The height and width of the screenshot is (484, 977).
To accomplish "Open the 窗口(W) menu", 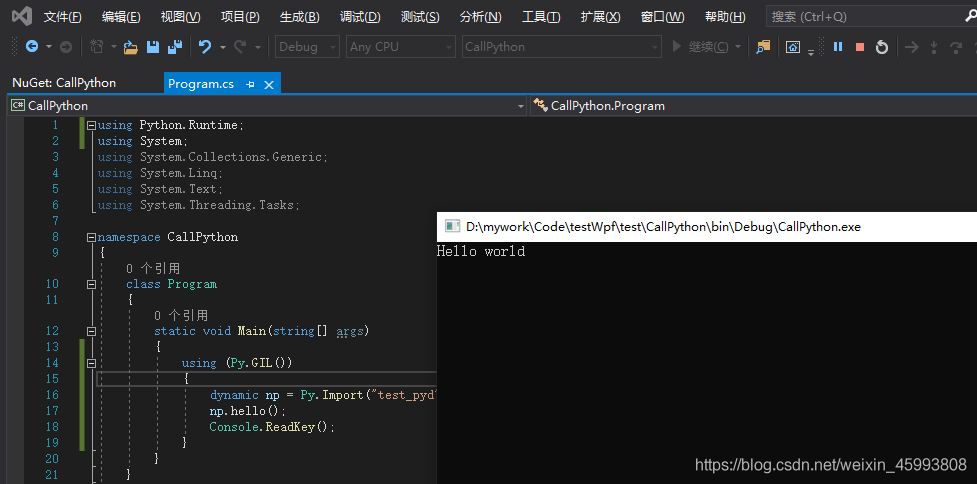I will [662, 17].
